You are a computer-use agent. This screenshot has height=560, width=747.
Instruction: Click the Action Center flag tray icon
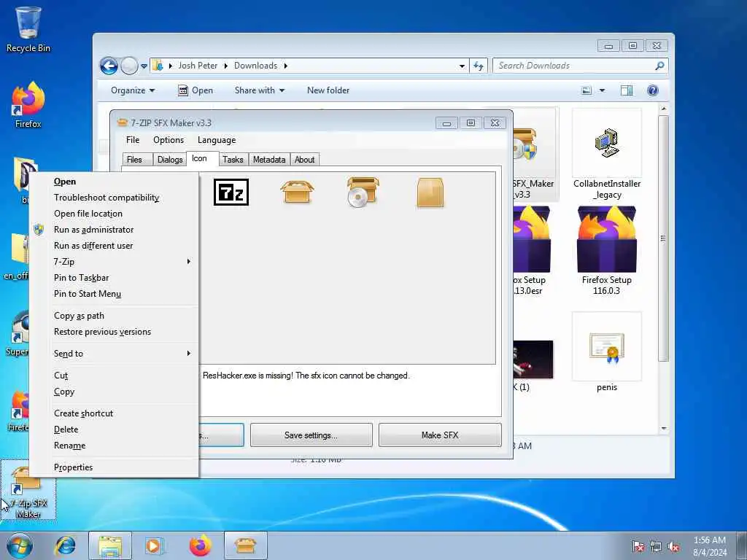(638, 547)
